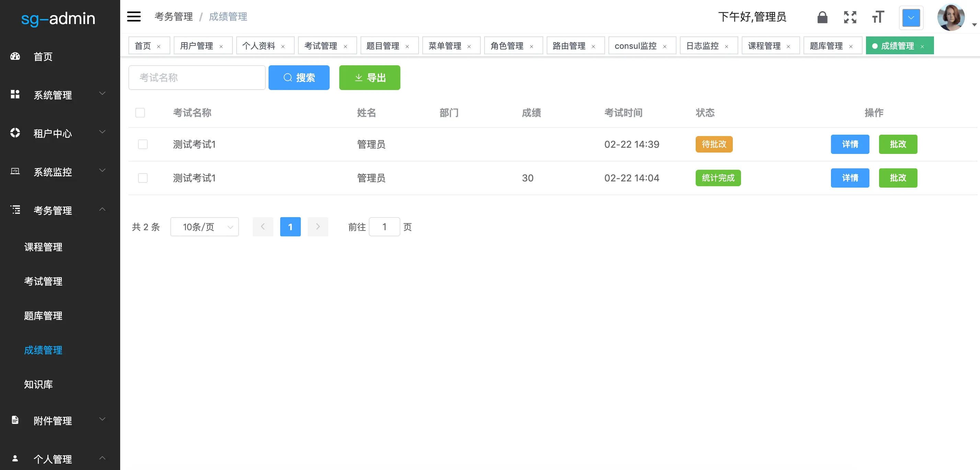Check the select-all checkbox in table header
The width and height of the screenshot is (980, 470).
tap(140, 113)
